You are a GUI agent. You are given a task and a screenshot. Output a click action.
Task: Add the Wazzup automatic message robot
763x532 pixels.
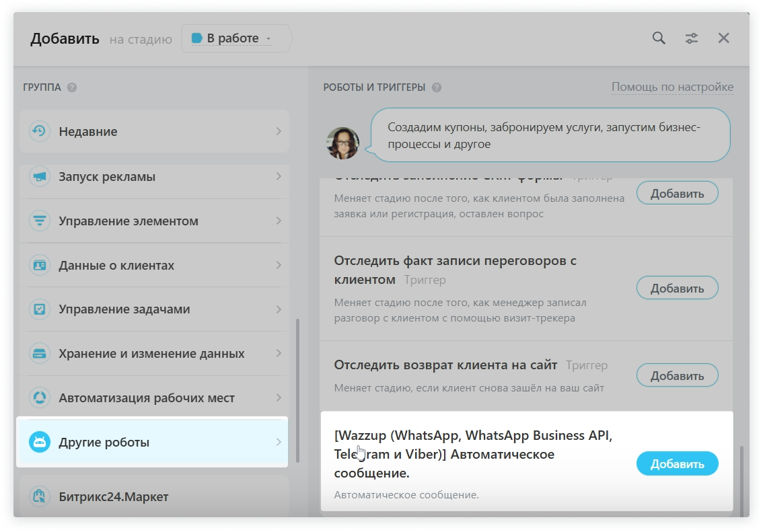[677, 463]
